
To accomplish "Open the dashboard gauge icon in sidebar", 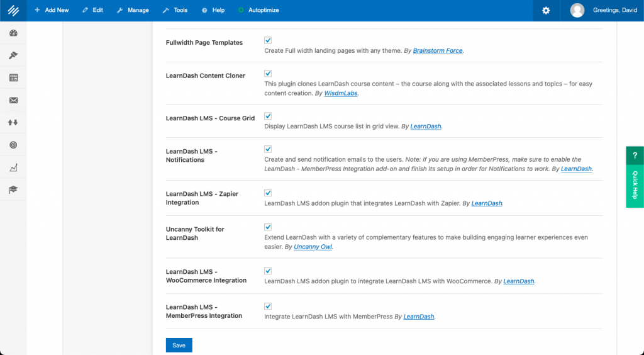I will coord(13,33).
